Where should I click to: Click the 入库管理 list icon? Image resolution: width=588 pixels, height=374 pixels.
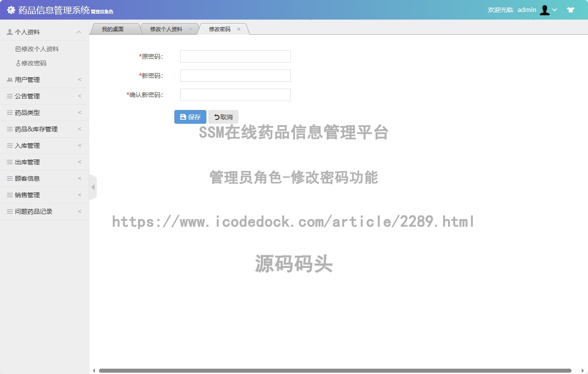10,146
